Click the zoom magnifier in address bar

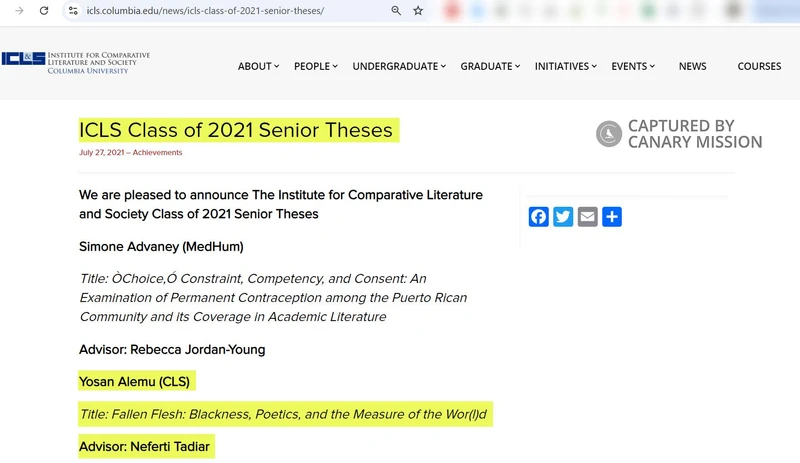coord(396,10)
